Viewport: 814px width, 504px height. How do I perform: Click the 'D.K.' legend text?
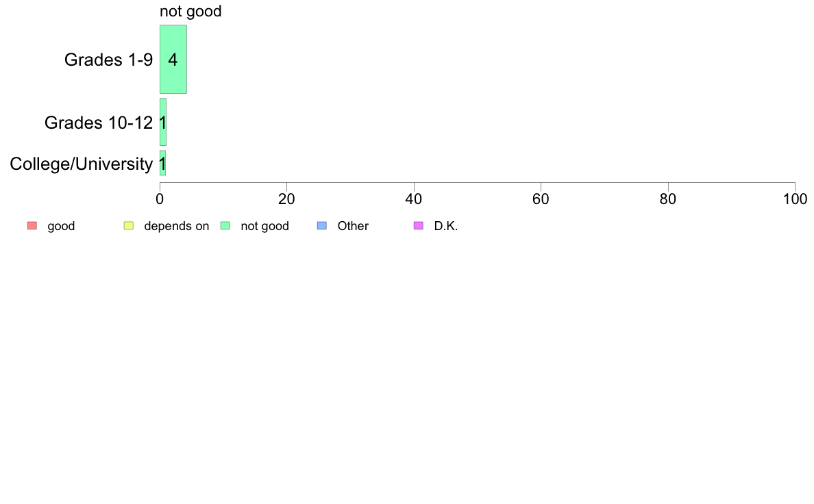click(446, 226)
